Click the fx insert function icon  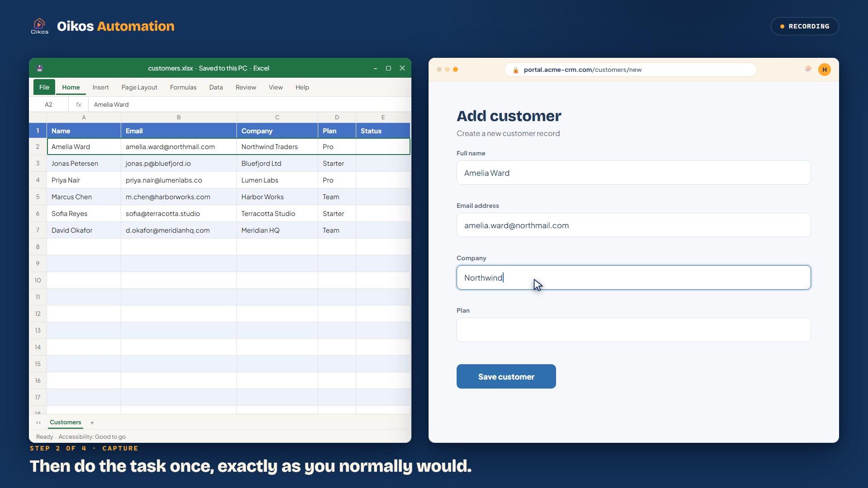pos(78,104)
